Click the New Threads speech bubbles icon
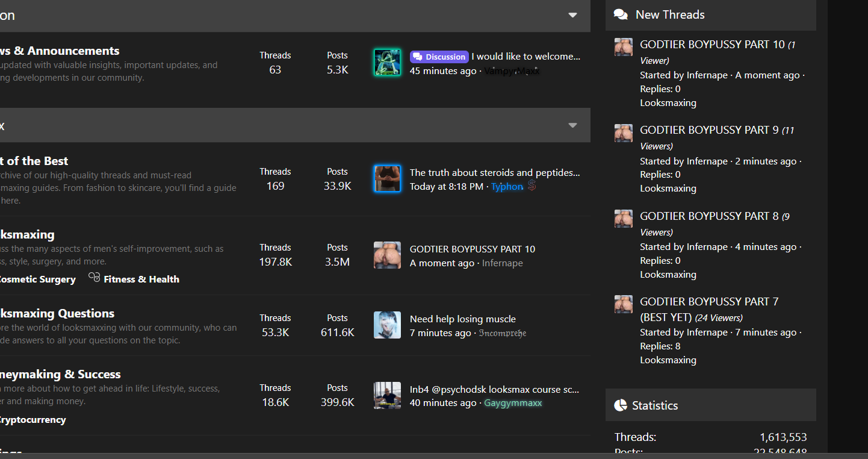868x459 pixels. click(621, 14)
